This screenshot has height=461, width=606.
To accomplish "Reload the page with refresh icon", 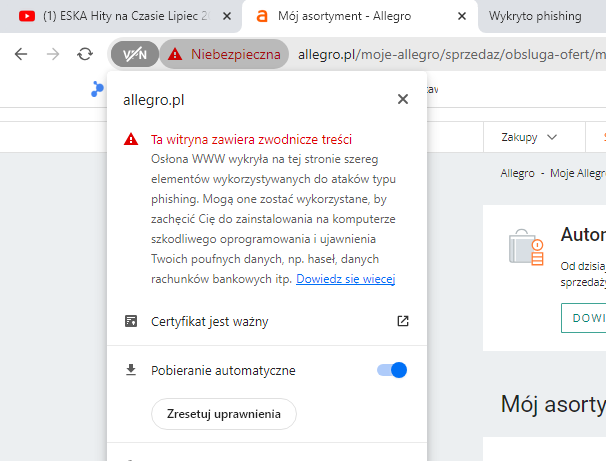I will (x=85, y=54).
